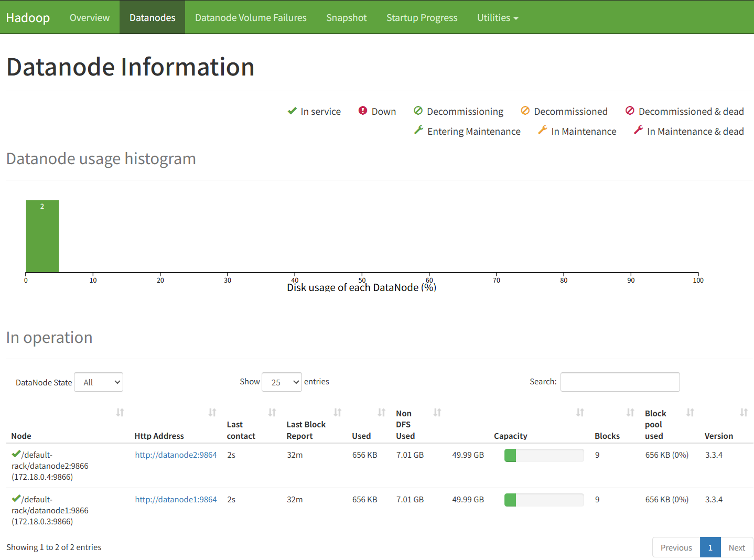Screen dimensions: 754x560
Task: Click the orange In Maintenance wrench icon
Action: point(542,130)
